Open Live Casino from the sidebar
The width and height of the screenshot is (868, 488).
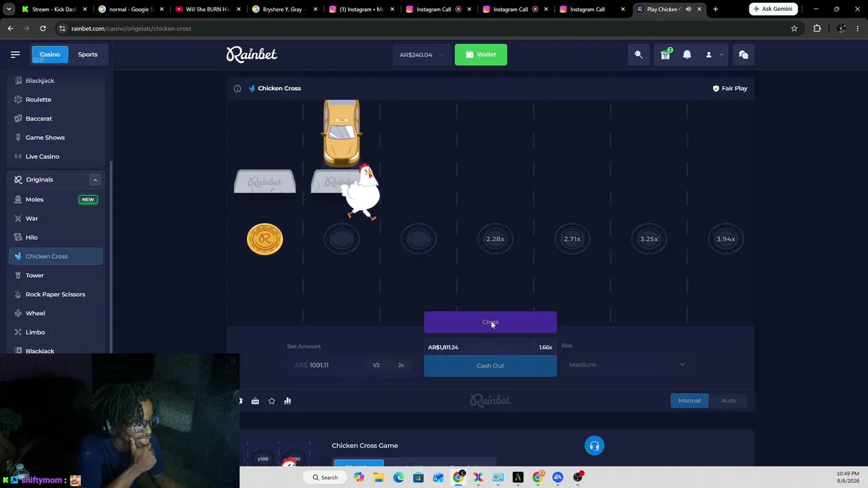pyautogui.click(x=56, y=157)
